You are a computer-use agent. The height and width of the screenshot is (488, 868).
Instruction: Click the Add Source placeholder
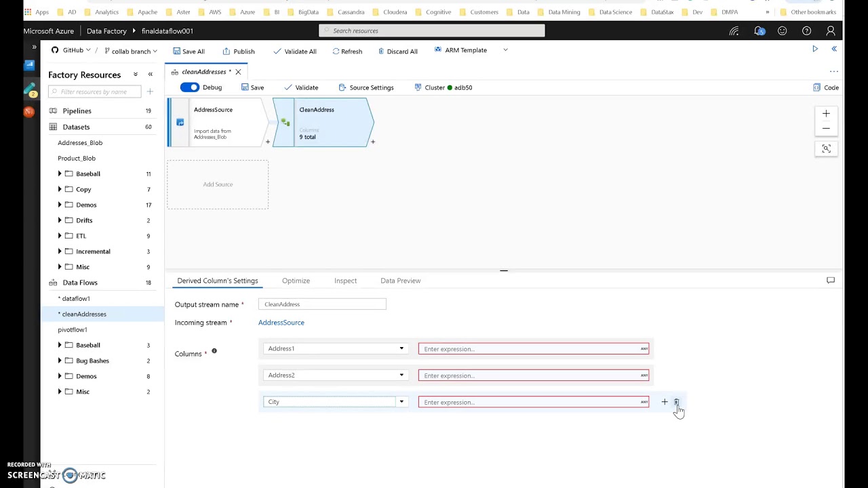[x=218, y=184]
